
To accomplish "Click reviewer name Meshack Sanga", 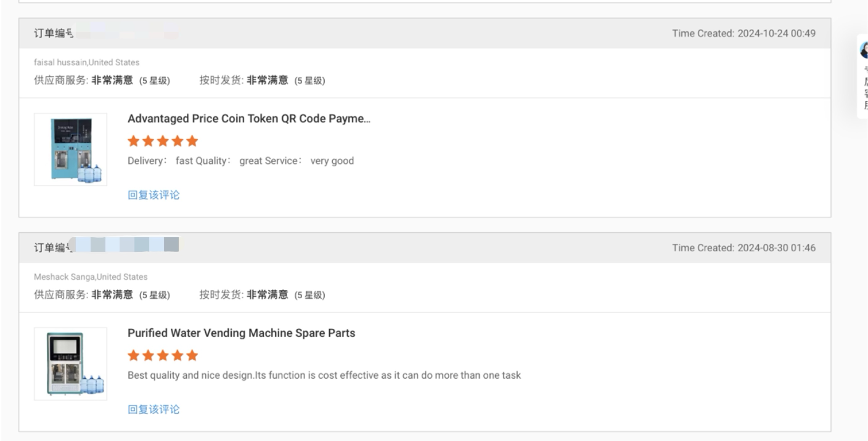I will tap(60, 277).
